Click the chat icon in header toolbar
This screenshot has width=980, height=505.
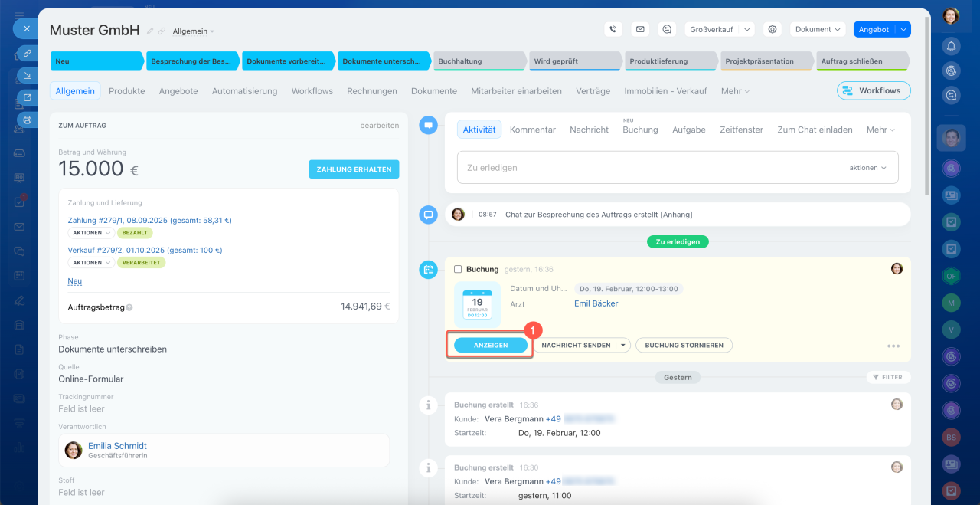[x=667, y=29]
